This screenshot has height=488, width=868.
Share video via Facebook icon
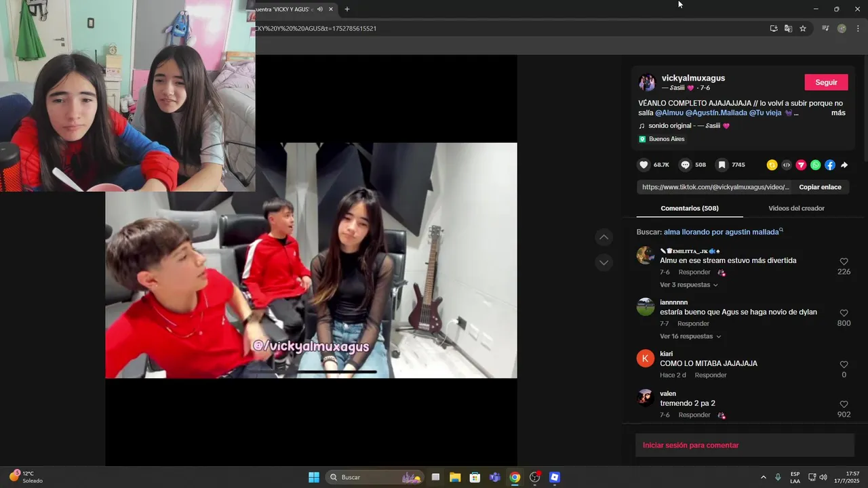coord(830,165)
